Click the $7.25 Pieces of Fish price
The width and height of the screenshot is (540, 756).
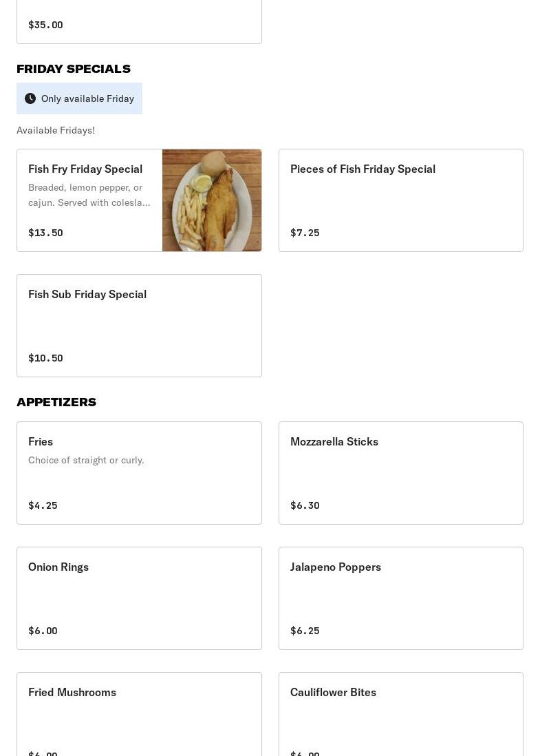[x=305, y=233]
